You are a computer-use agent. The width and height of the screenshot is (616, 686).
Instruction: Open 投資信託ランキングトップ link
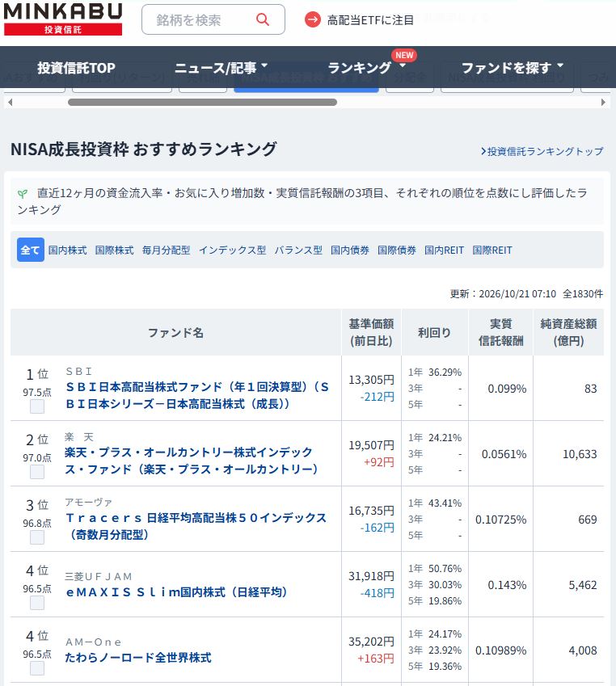542,151
